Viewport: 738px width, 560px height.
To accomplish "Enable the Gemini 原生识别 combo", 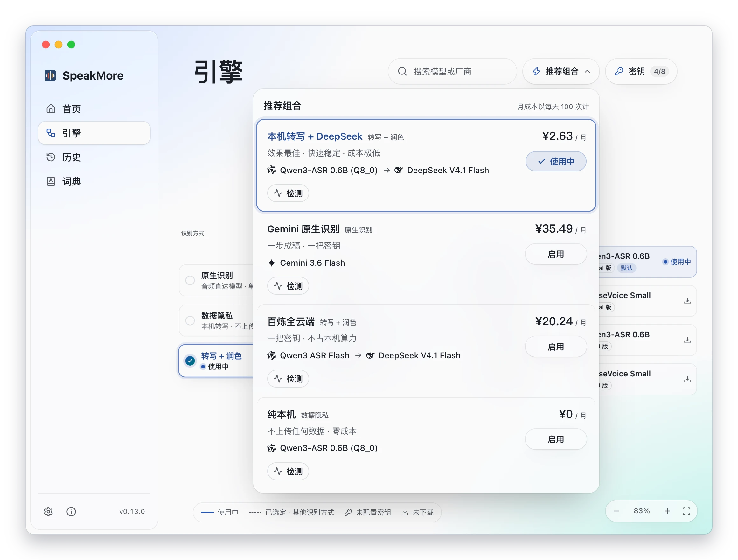I will click(x=556, y=254).
